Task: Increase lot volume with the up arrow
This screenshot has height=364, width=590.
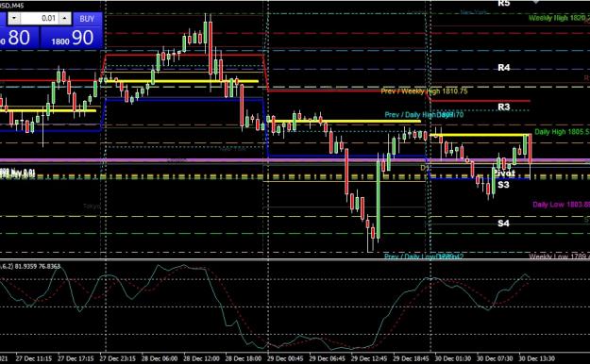Action: [x=65, y=19]
